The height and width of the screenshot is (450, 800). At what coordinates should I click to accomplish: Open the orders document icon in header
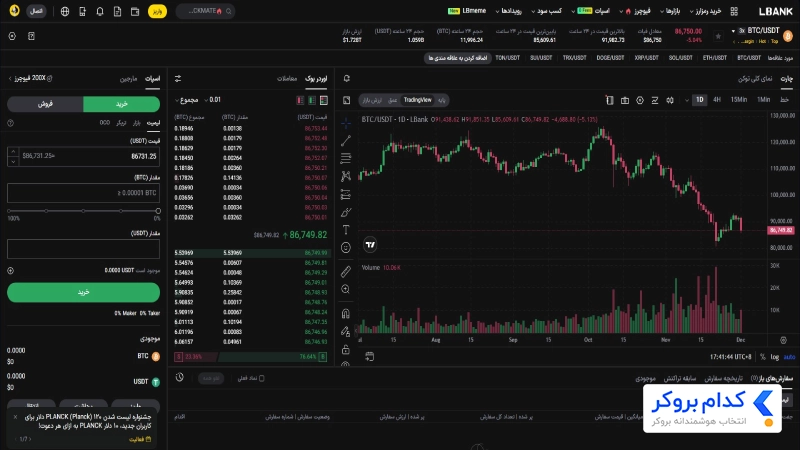(117, 11)
